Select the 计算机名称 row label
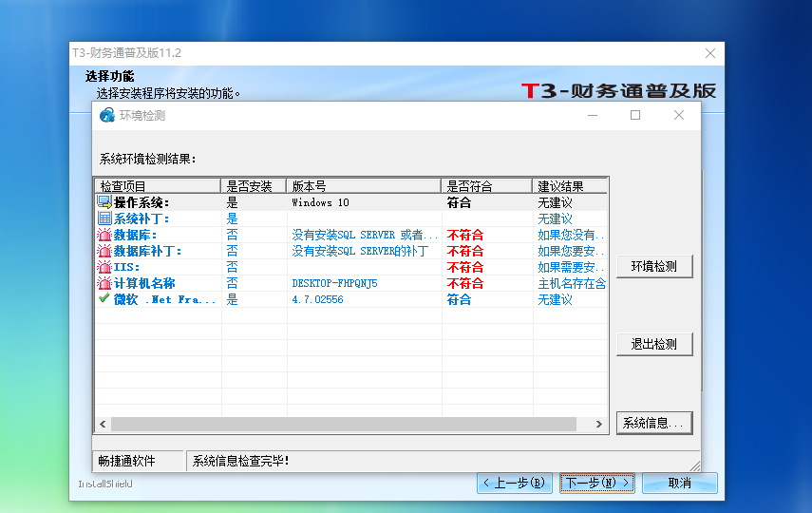Screen dimensions: 812x513 pyautogui.click(x=144, y=283)
